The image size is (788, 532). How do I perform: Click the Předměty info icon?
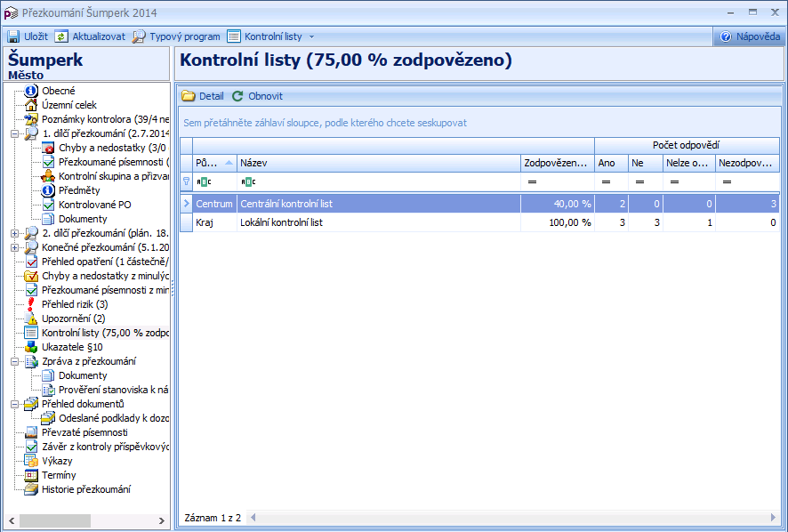48,190
